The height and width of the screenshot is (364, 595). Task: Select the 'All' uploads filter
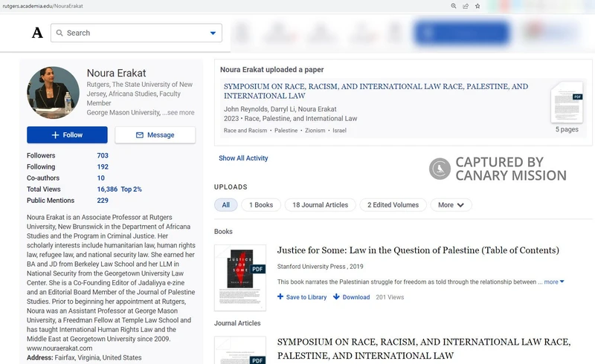tap(226, 205)
